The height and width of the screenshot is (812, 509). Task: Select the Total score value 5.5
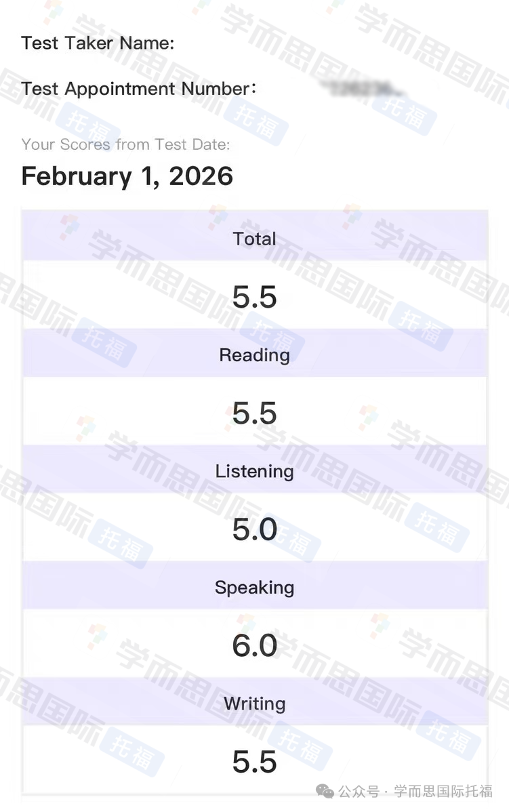(x=254, y=297)
